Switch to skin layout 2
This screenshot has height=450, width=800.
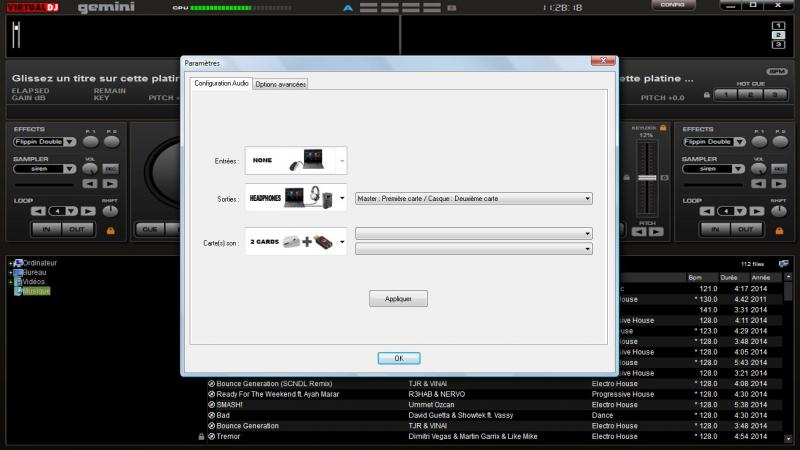click(778, 35)
